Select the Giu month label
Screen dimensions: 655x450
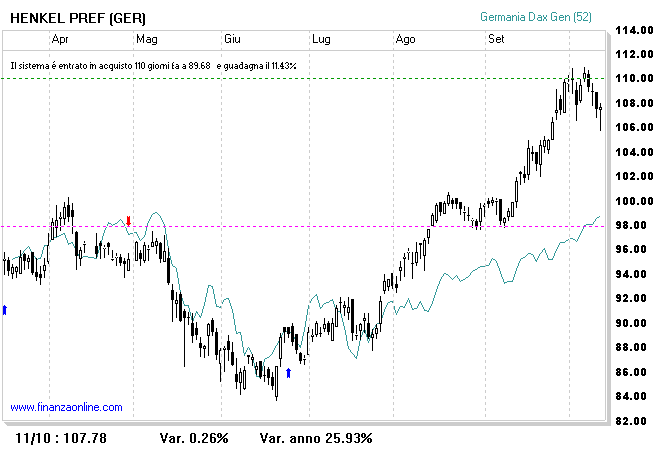[x=232, y=39]
